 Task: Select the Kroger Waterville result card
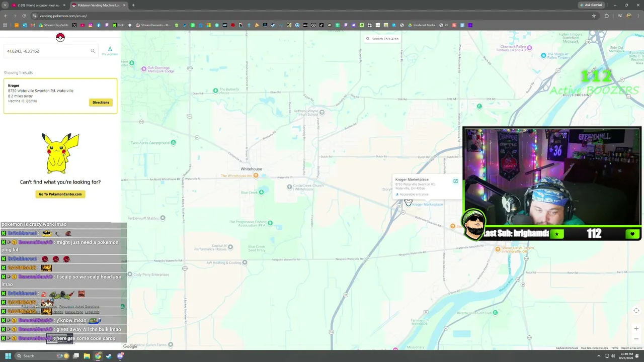pyautogui.click(x=60, y=96)
